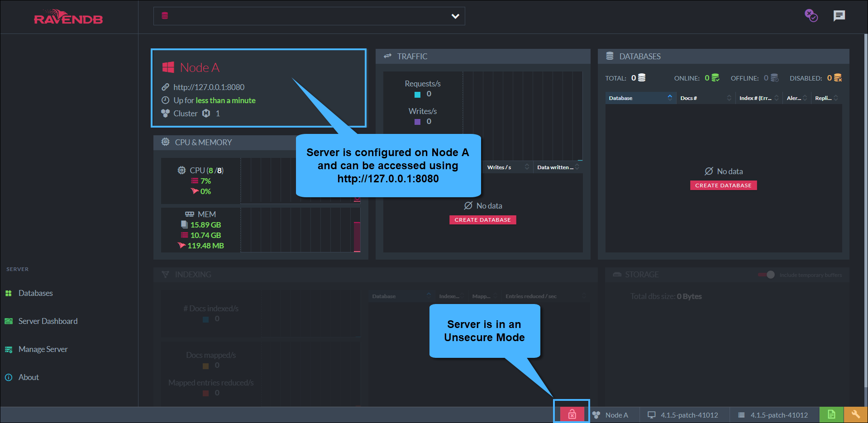This screenshot has width=868, height=423.
Task: Click the Windows icon beside Node A
Action: pos(168,67)
